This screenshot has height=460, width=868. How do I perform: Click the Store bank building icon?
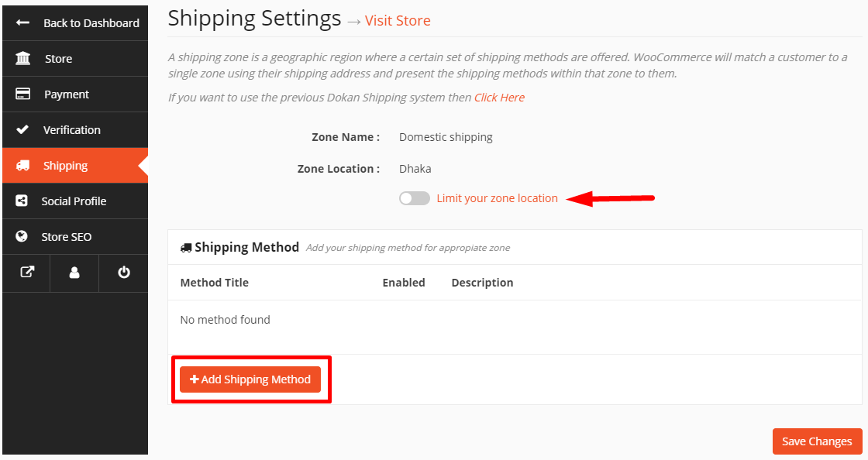tap(22, 58)
